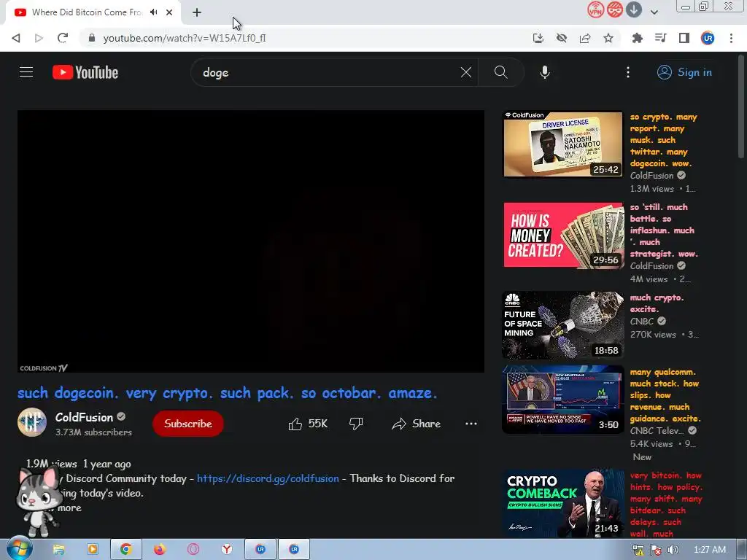The width and height of the screenshot is (747, 560).
Task: Select the 'Where Did Bitcoin Come From' tab
Action: pos(87,12)
